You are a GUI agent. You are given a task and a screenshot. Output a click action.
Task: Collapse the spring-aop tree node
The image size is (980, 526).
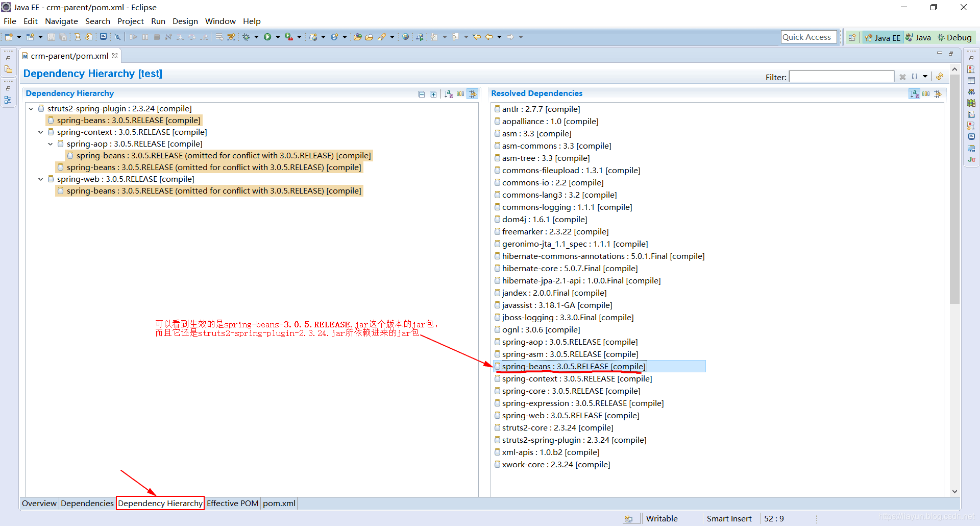[51, 144]
